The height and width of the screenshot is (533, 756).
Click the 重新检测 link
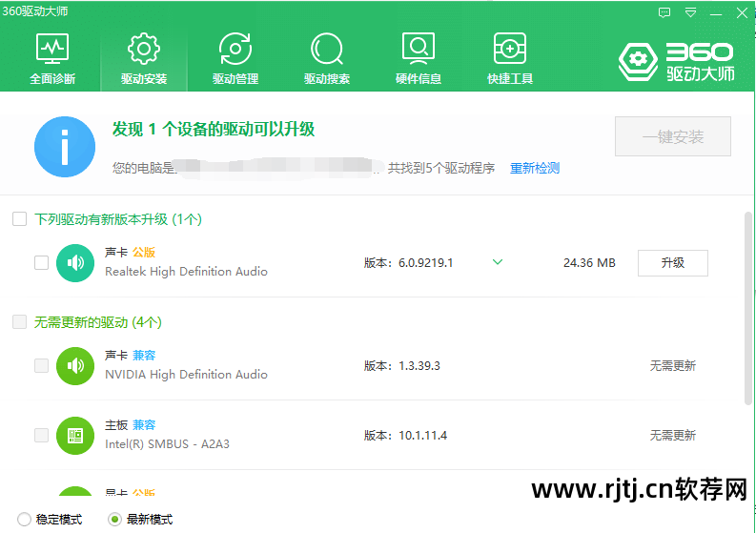point(535,169)
